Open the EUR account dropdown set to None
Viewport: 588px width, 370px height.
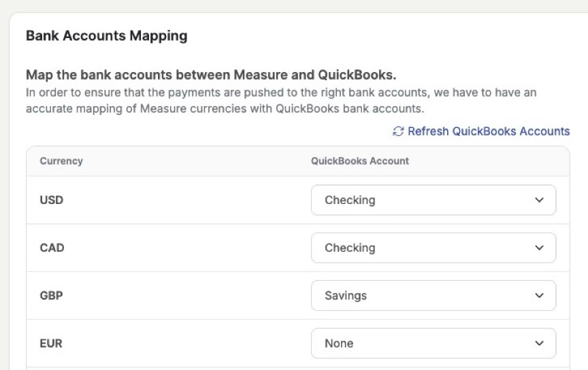point(433,343)
